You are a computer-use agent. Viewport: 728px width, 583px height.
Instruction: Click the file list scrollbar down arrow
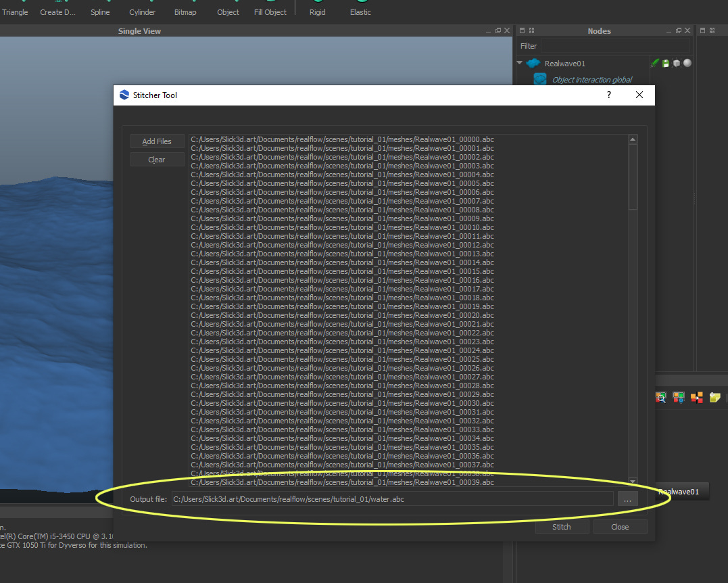point(633,481)
